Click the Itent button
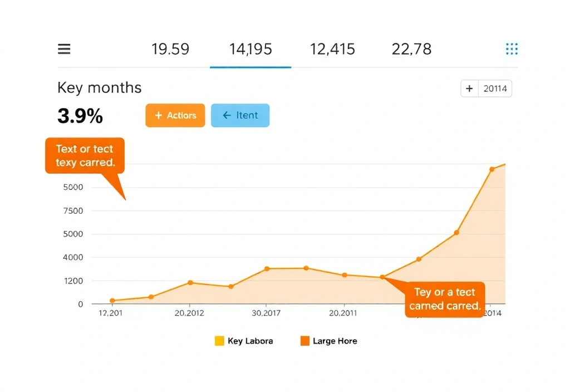 (x=240, y=115)
